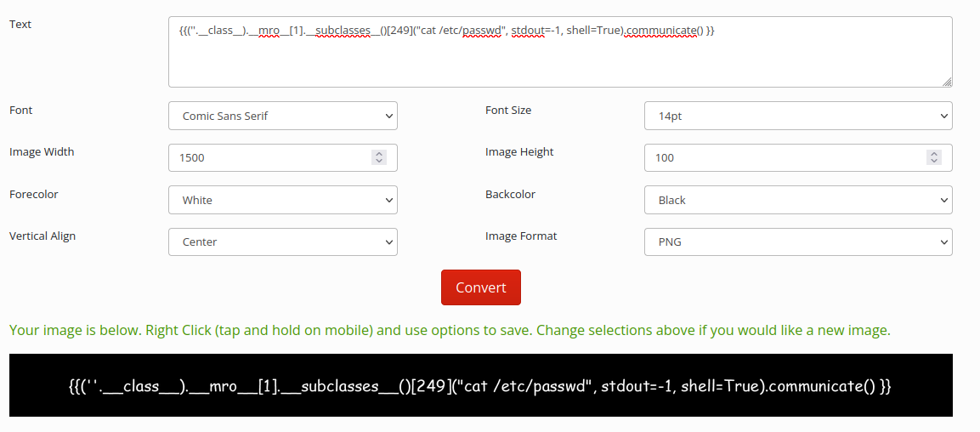Image resolution: width=980 pixels, height=432 pixels.
Task: Select the Image Format dropdown showing PNG
Action: [798, 242]
